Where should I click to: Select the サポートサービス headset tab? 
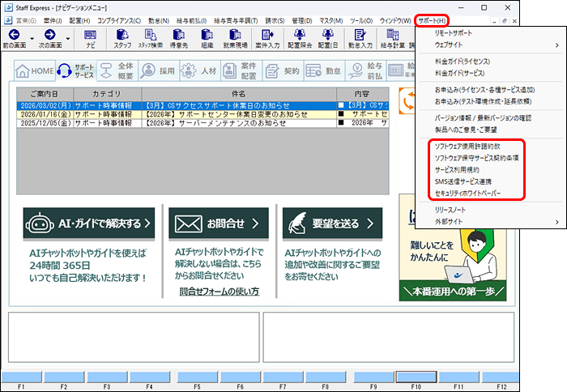pyautogui.click(x=76, y=71)
